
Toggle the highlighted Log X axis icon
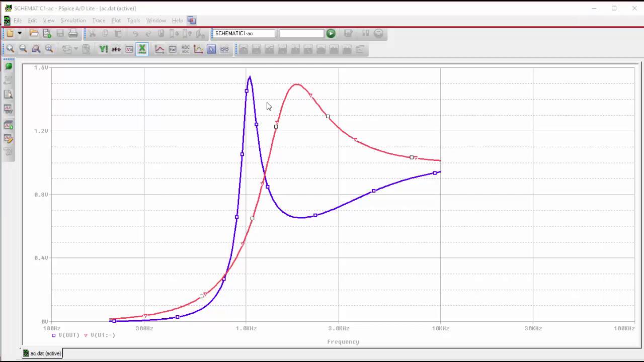click(142, 49)
